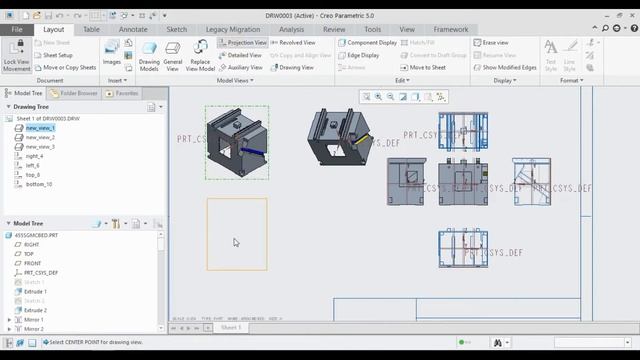Click the Sheet 1 tab
The image size is (640, 360).
pyautogui.click(x=231, y=328)
